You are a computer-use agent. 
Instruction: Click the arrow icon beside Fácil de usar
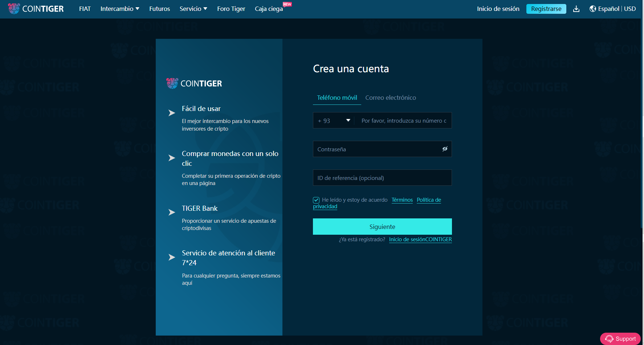tap(172, 113)
